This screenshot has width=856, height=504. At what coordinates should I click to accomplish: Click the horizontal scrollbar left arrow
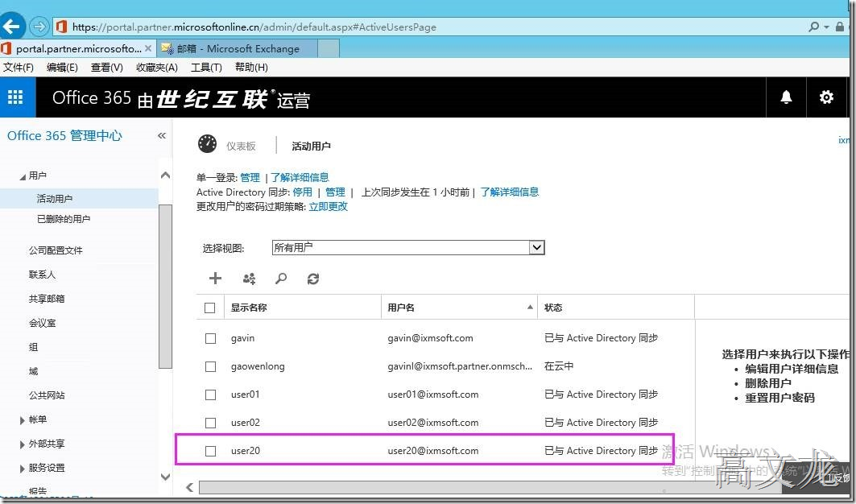tap(189, 487)
